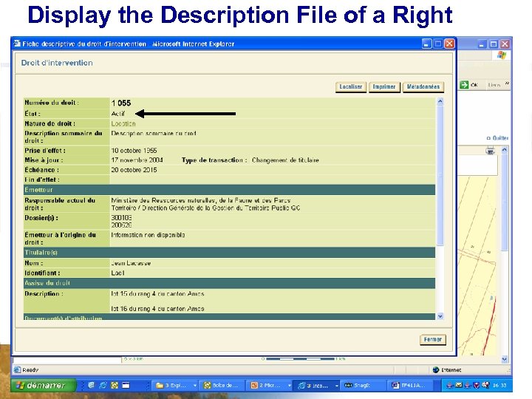The height and width of the screenshot is (399, 532).
Task: Select the Mise à jour date 17 novembre 2004
Action: pyautogui.click(x=137, y=160)
